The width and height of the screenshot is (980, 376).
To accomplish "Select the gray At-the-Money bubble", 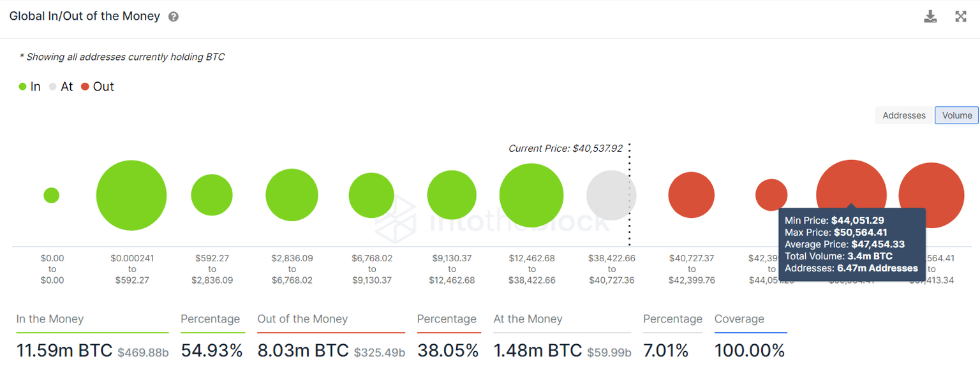I will 611,195.
